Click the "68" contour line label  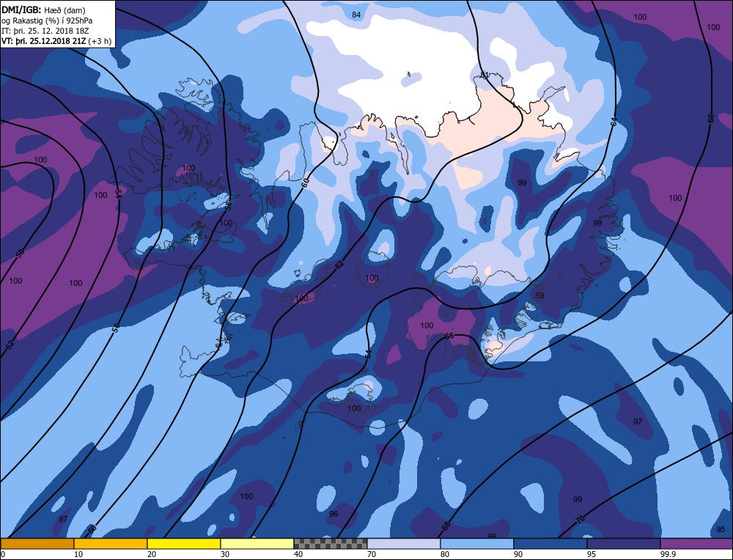(446, 526)
